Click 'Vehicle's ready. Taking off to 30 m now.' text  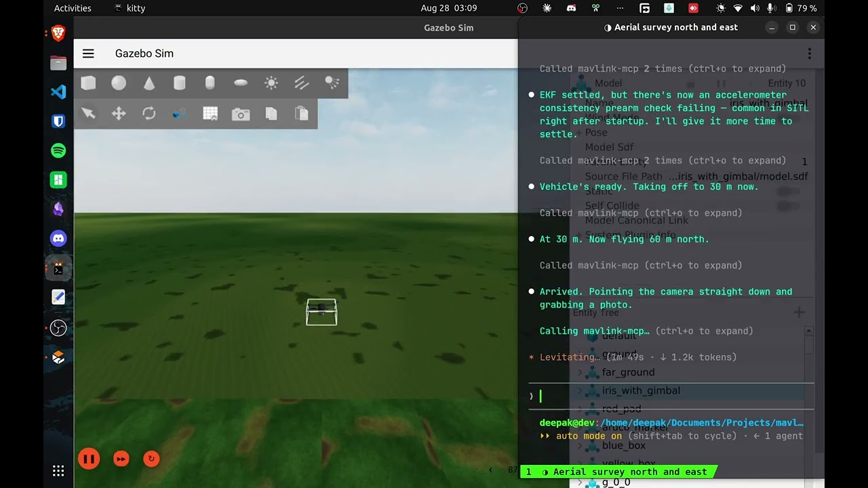point(649,186)
